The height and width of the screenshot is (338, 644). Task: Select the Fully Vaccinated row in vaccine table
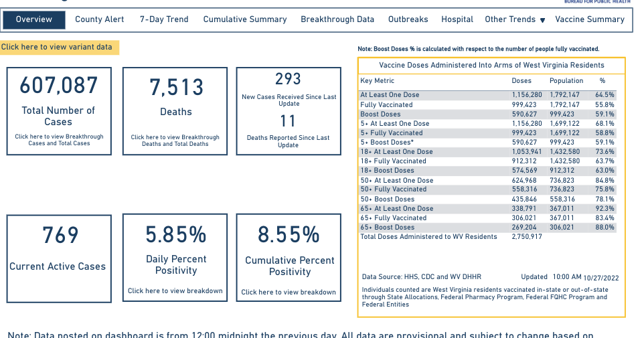(487, 105)
